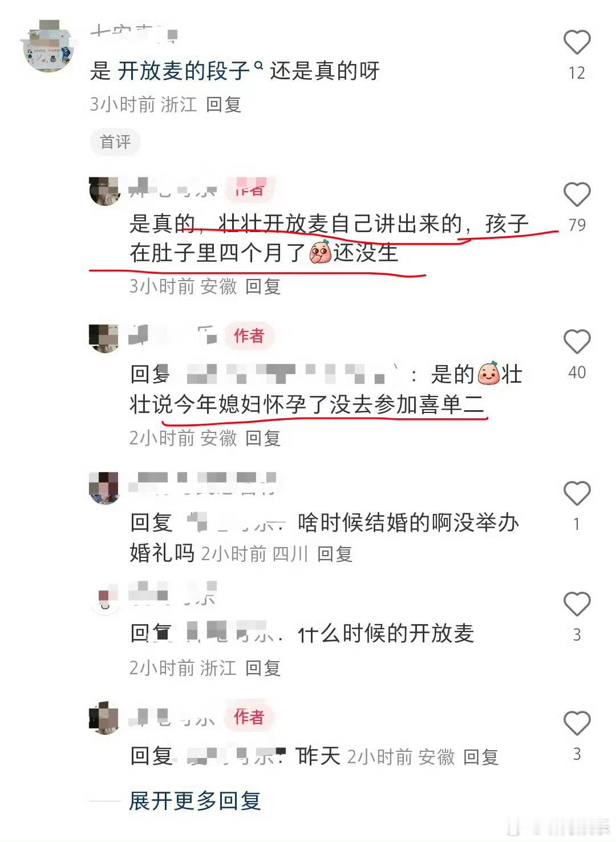The height and width of the screenshot is (842, 616).
Task: Tap the 首评 badge
Action: (115, 141)
